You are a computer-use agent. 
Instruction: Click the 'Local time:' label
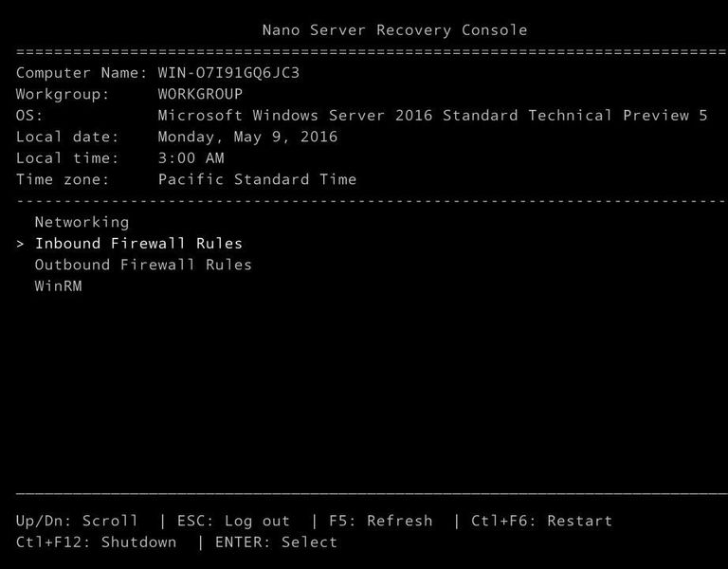67,158
